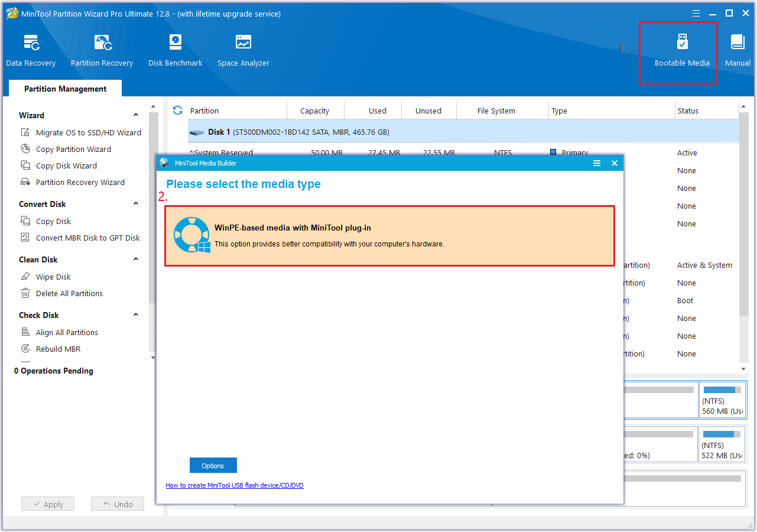
Task: Launch Partition Recovery from the toolbar
Action: coord(102,50)
